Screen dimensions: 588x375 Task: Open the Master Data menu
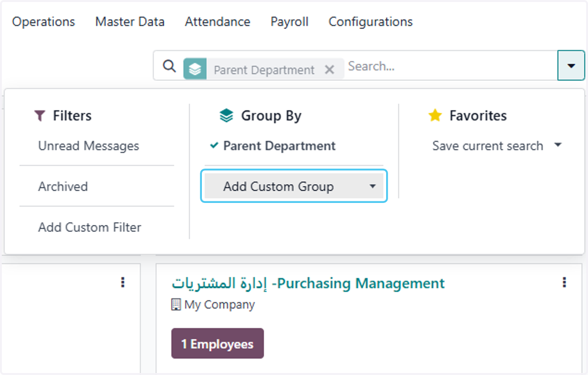point(130,22)
